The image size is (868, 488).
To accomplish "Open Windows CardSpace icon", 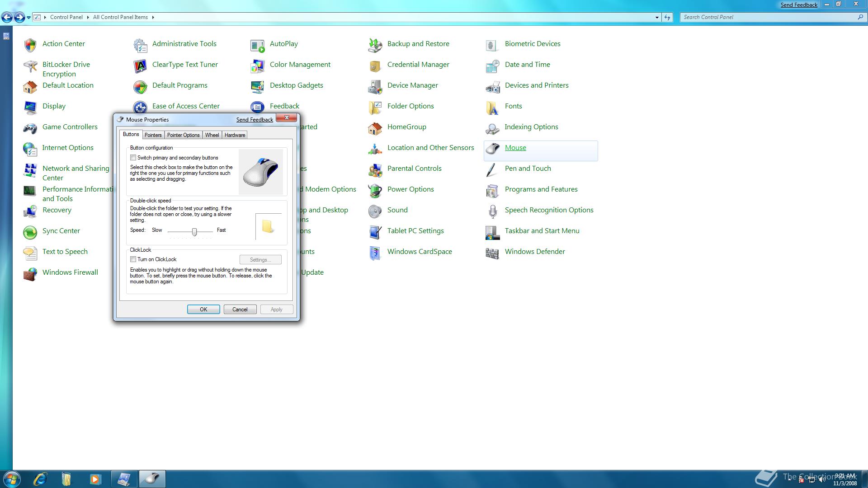I will [x=375, y=253].
